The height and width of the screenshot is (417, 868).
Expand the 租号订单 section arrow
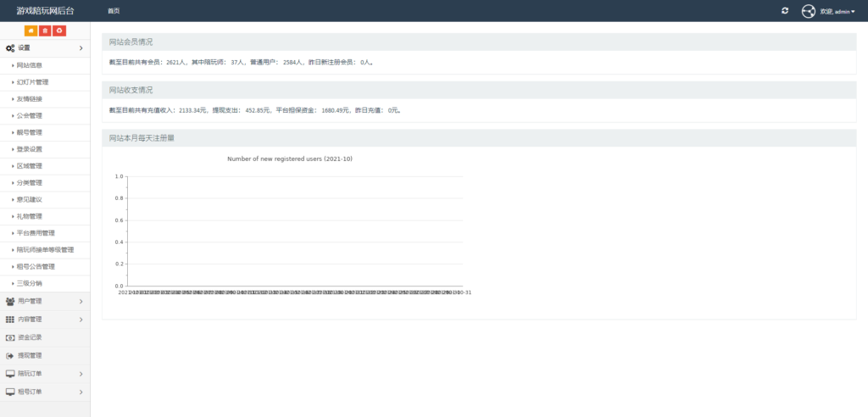tap(81, 392)
